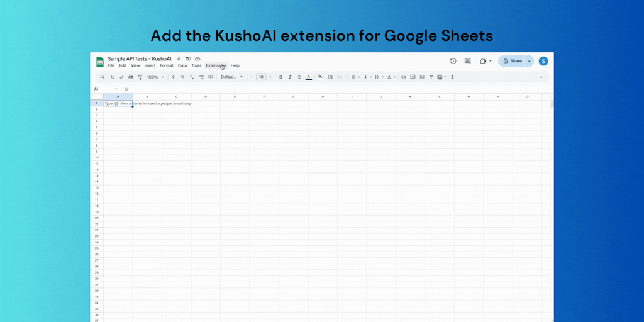Format selection as percent
Image resolution: width=644 pixels, height=322 pixels.
click(182, 77)
